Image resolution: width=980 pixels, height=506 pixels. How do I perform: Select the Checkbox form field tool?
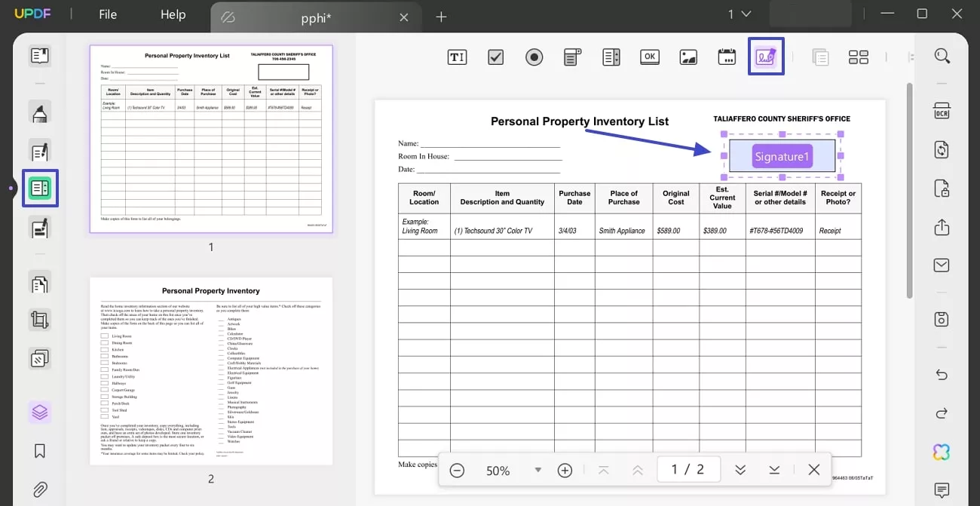pos(495,56)
